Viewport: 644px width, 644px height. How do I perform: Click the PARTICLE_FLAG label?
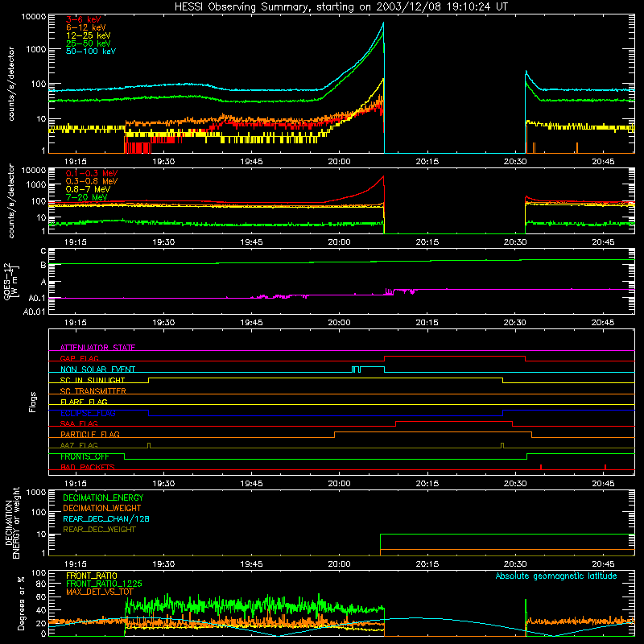coord(90,434)
